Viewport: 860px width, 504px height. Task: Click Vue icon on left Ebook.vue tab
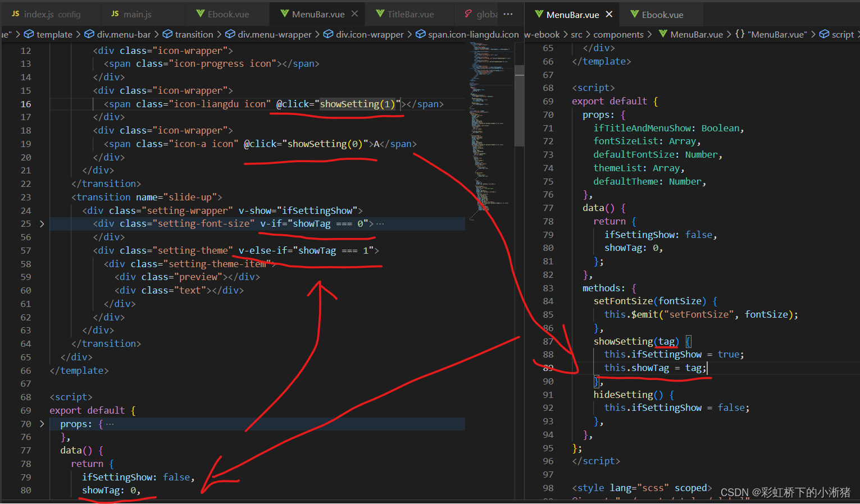[x=201, y=14]
